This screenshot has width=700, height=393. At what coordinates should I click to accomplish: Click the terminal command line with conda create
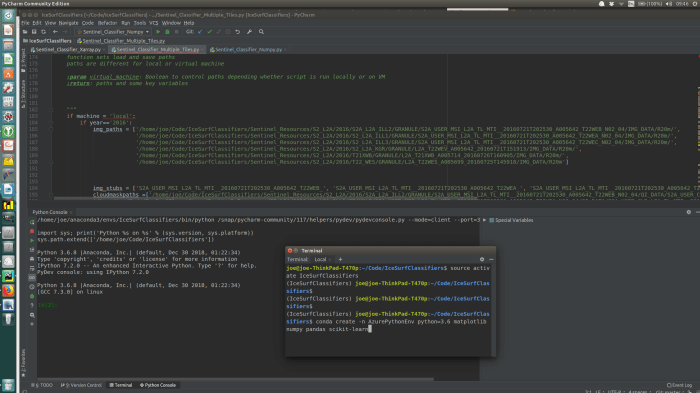coord(386,325)
